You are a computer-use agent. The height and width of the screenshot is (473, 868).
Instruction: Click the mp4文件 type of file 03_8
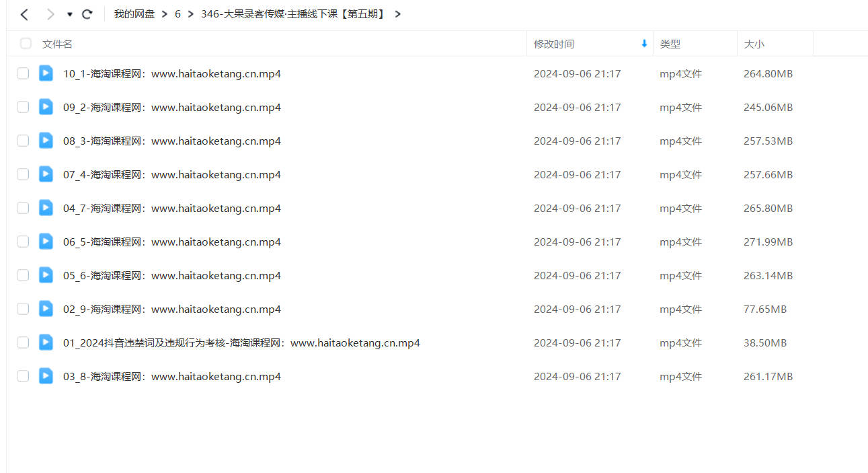[680, 377]
